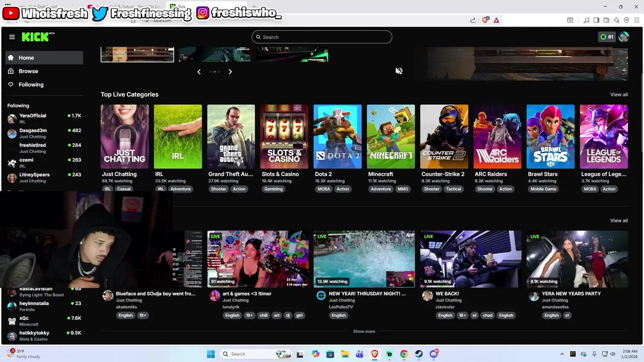Screen dimensions: 644x362
Task: Open the Brawl Stars category card
Action: pyautogui.click(x=550, y=136)
